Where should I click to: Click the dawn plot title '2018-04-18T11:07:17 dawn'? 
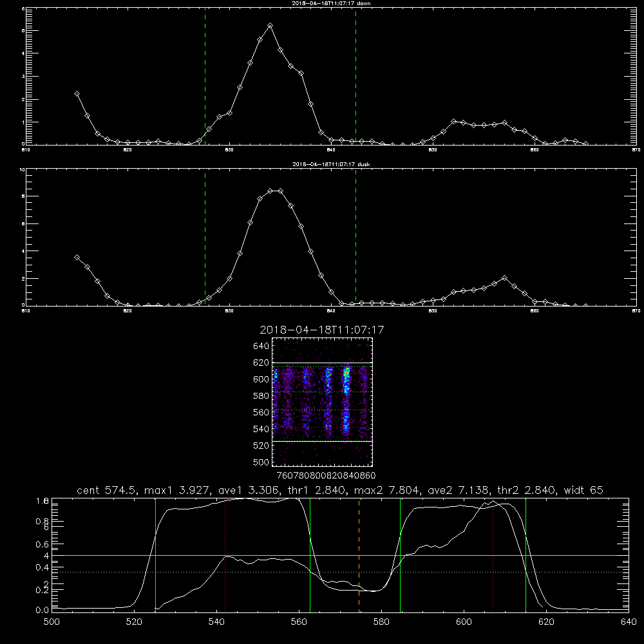[331, 3]
